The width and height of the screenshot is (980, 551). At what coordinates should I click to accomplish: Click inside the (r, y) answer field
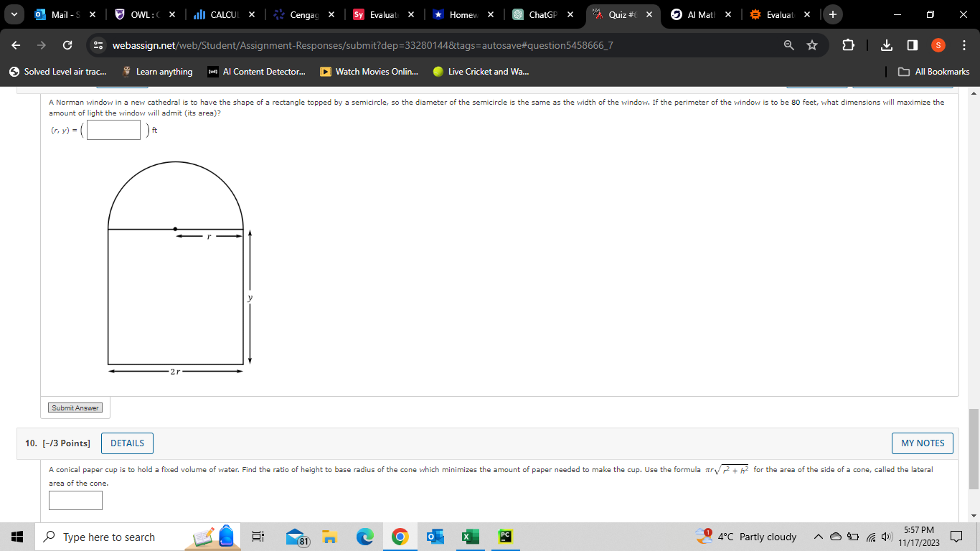pos(113,130)
